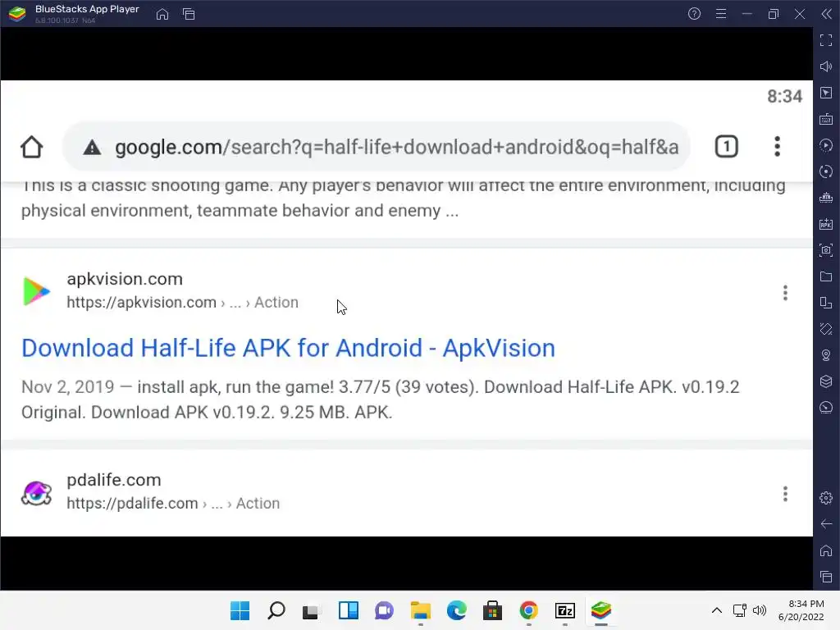
Task: Click BlueStacks sidebar volume icon
Action: click(826, 66)
